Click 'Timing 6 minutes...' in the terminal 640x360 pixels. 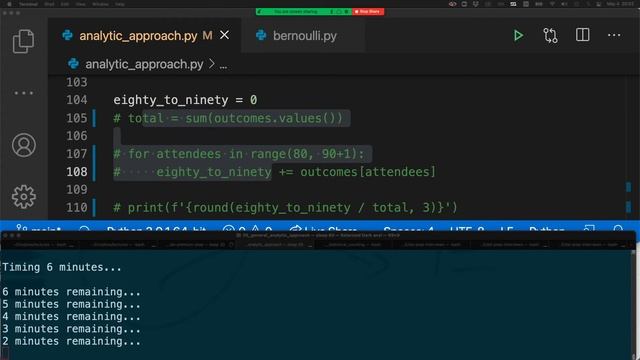62,267
